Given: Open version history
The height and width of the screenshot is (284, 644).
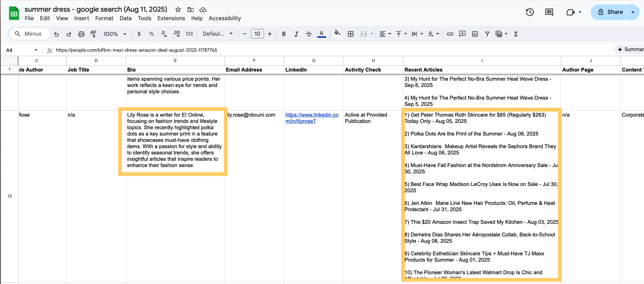Looking at the screenshot, I should (530, 12).
